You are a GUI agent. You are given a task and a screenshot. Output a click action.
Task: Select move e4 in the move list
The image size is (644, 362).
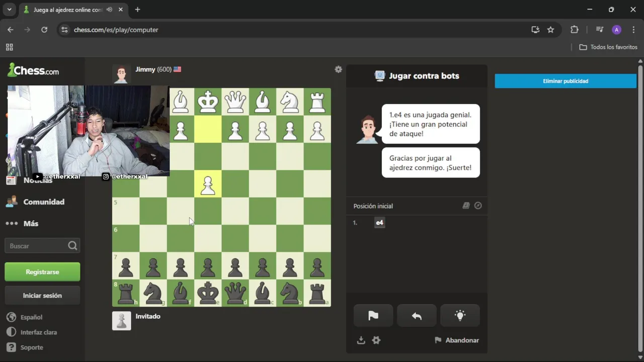point(380,223)
